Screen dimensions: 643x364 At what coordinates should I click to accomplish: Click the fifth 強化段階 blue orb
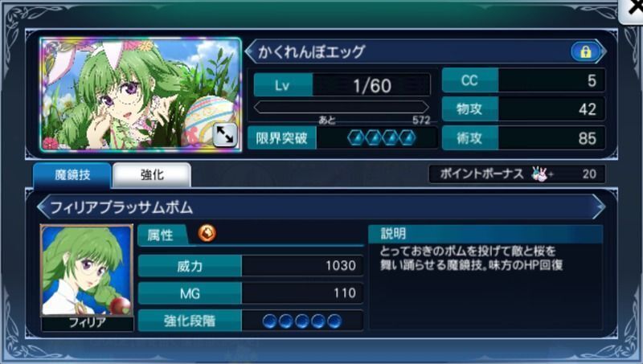point(334,321)
